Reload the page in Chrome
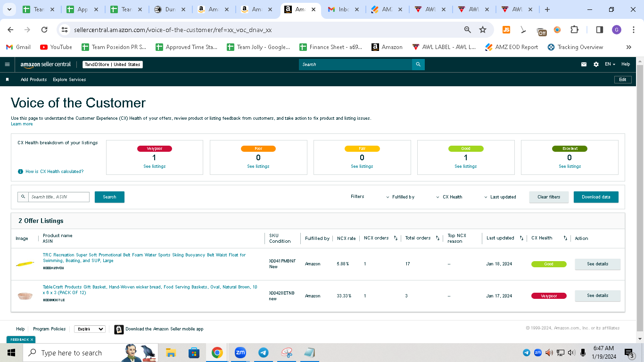Screen dimensions: 644x362 click(x=44, y=30)
